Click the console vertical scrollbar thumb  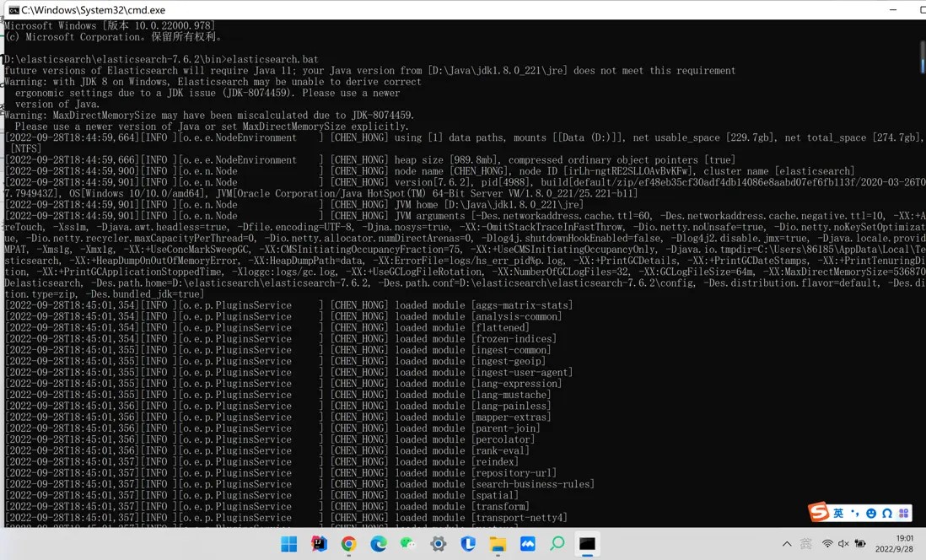click(x=923, y=57)
